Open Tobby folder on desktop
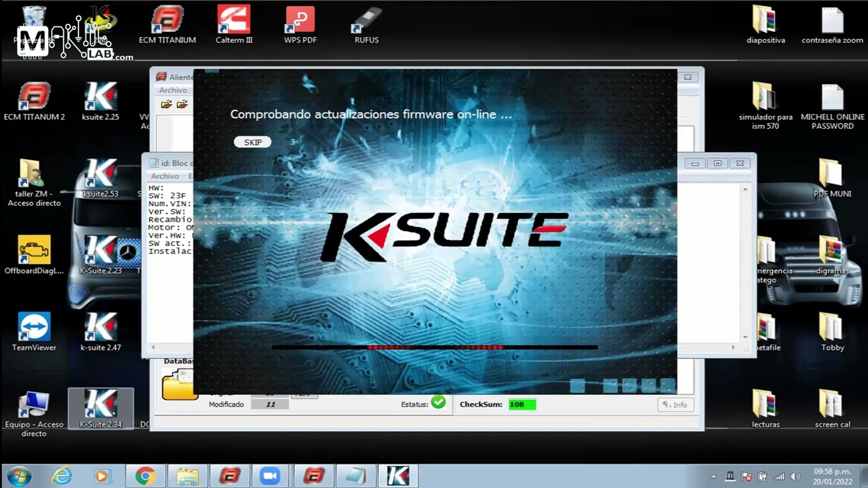The height and width of the screenshot is (488, 868). tap(832, 332)
